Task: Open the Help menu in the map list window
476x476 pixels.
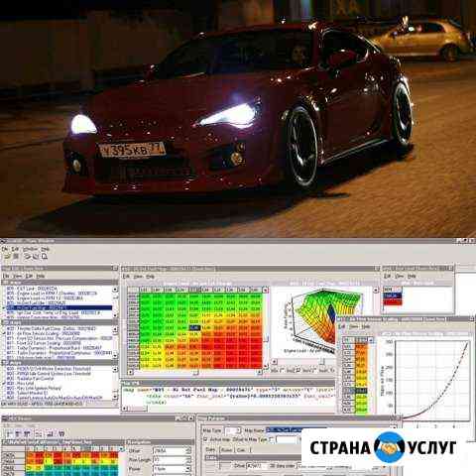Action: [41, 276]
